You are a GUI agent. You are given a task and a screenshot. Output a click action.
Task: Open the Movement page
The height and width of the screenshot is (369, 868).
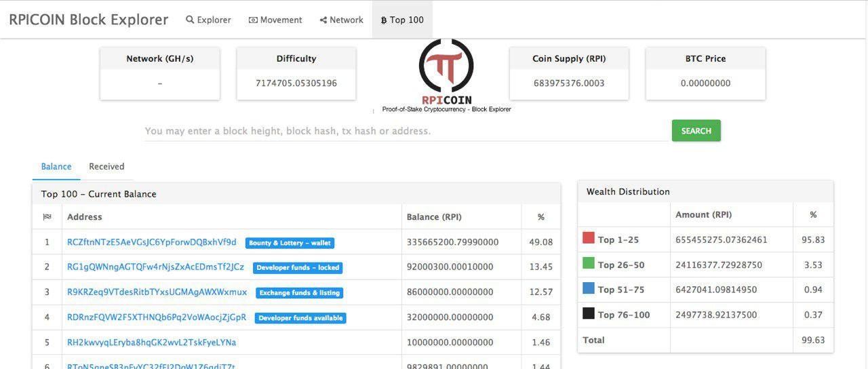pos(275,20)
